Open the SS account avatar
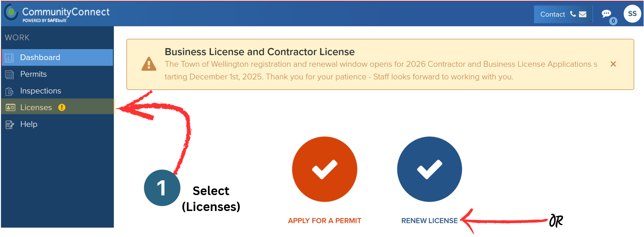 click(x=632, y=13)
